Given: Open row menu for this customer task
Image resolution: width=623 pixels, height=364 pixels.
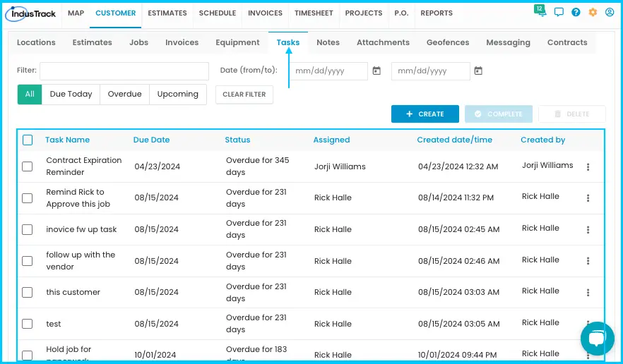Looking at the screenshot, I should [x=588, y=292].
